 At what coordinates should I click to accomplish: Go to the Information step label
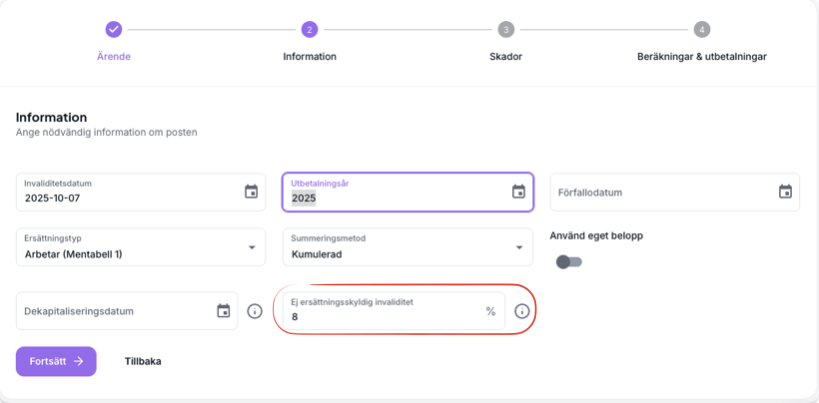(309, 56)
